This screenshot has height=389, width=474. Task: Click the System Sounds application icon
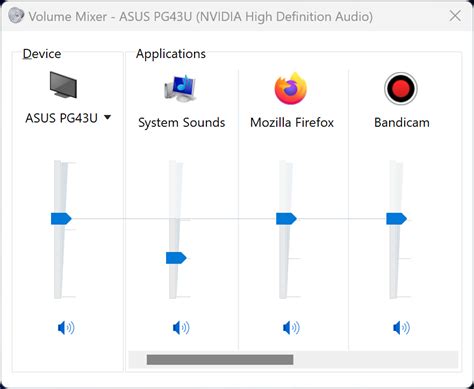pos(180,88)
